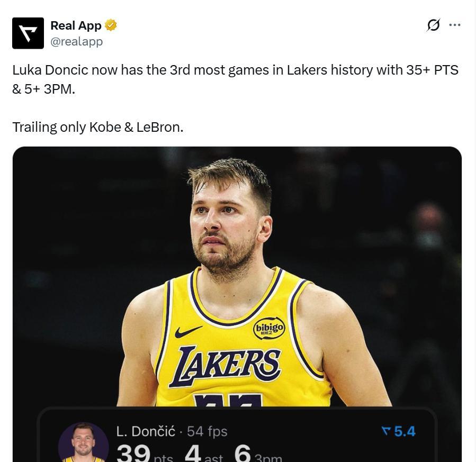Click the @realapp handle
This screenshot has width=476, height=462.
(x=76, y=41)
